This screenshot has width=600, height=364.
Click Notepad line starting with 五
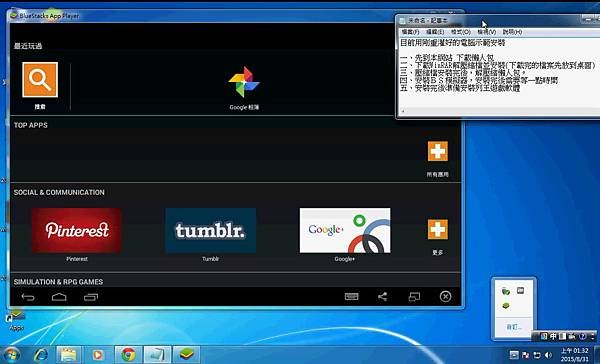tap(460, 88)
